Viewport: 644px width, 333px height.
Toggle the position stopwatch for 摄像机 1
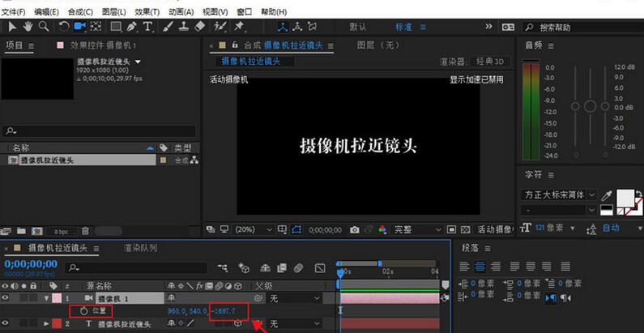tap(83, 311)
